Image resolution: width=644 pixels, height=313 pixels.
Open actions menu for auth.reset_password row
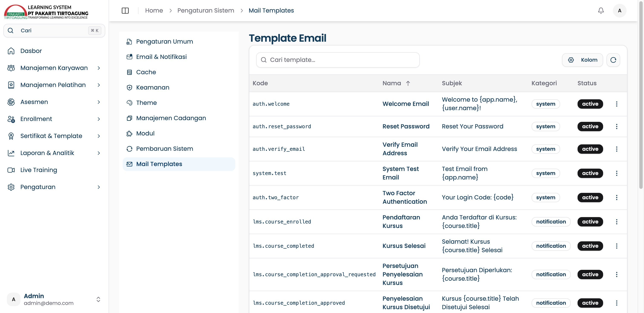tap(617, 126)
